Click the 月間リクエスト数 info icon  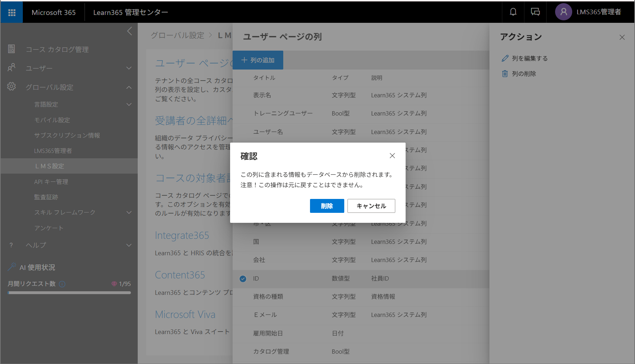click(x=62, y=284)
